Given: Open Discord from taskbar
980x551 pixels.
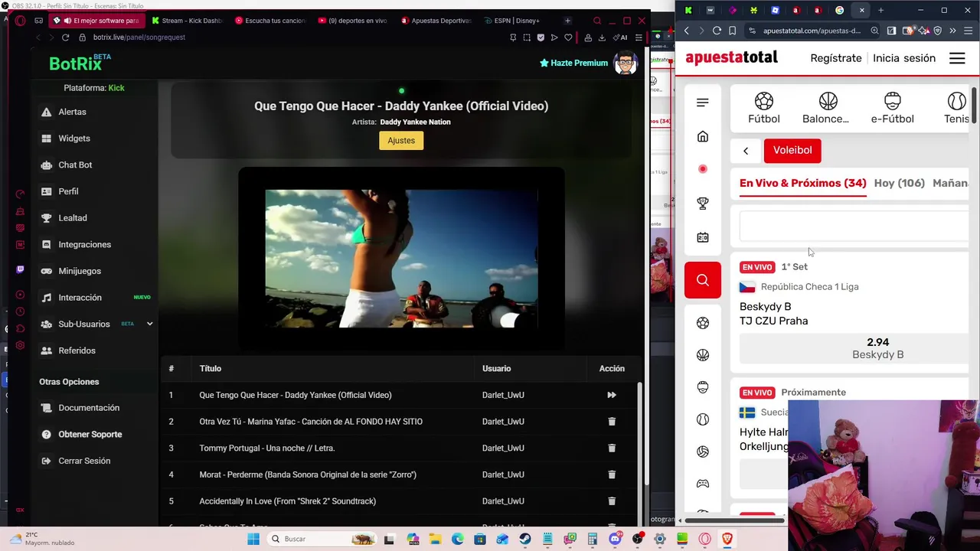Looking at the screenshot, I should click(x=615, y=539).
